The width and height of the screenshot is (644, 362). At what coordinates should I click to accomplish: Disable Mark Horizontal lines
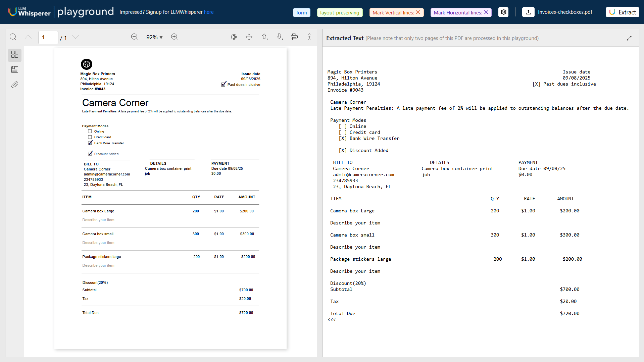[x=486, y=12]
